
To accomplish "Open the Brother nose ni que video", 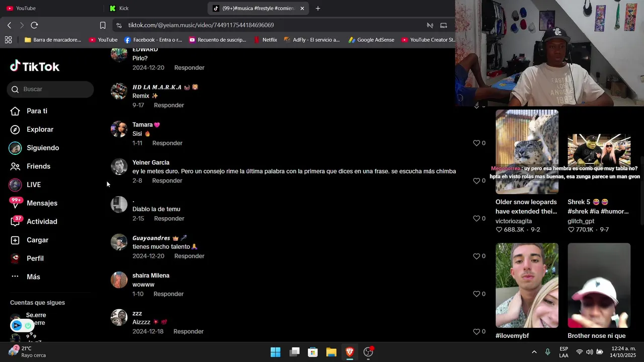I will (599, 285).
